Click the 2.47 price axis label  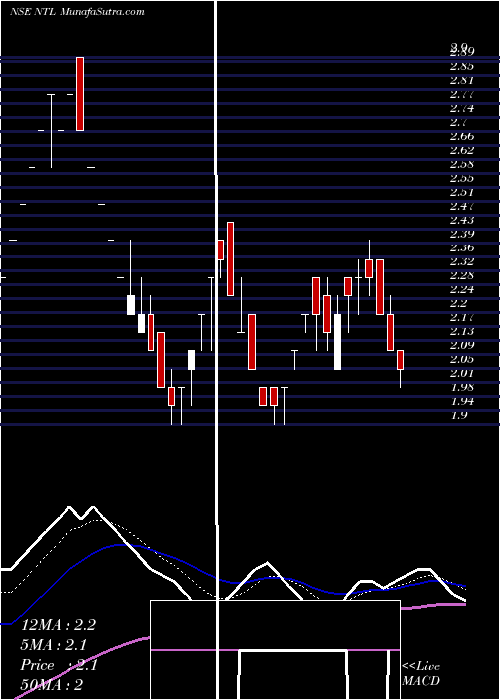462,206
